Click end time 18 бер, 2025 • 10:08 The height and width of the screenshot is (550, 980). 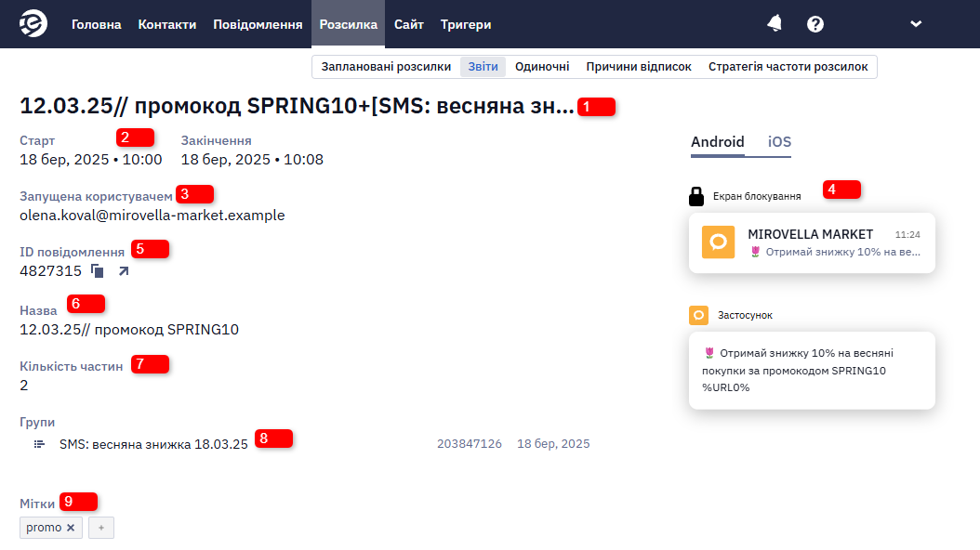click(x=252, y=160)
